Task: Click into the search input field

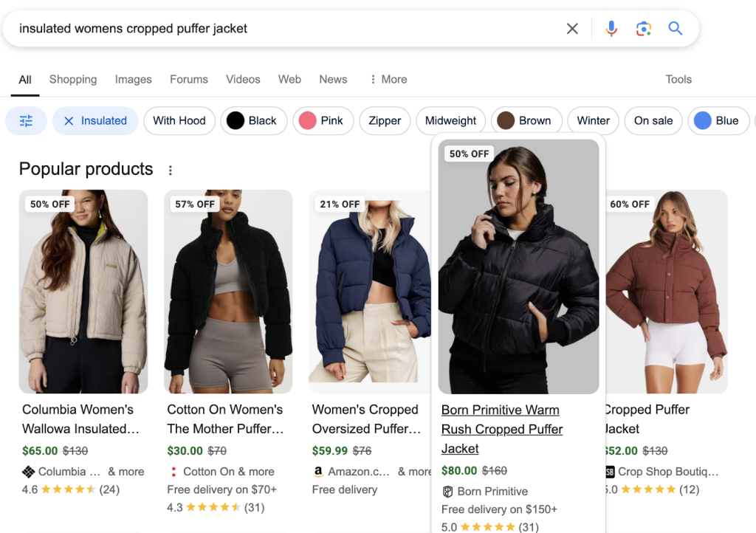Action: (x=281, y=29)
